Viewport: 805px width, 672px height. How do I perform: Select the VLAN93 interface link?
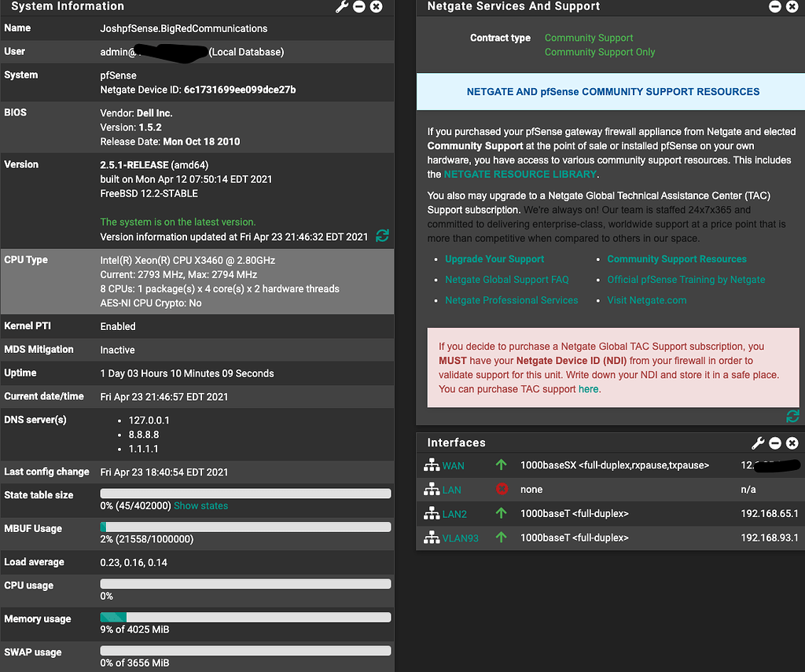pos(460,538)
